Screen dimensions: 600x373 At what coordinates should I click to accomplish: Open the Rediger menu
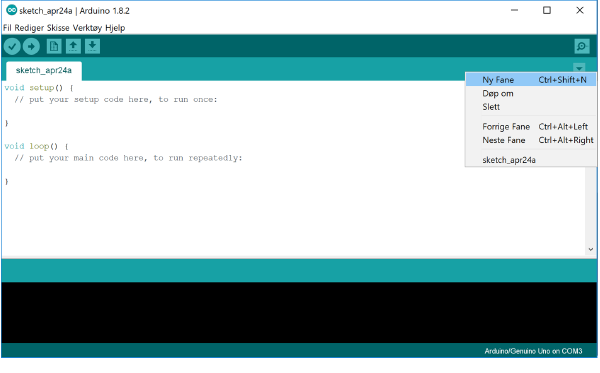tap(29, 28)
